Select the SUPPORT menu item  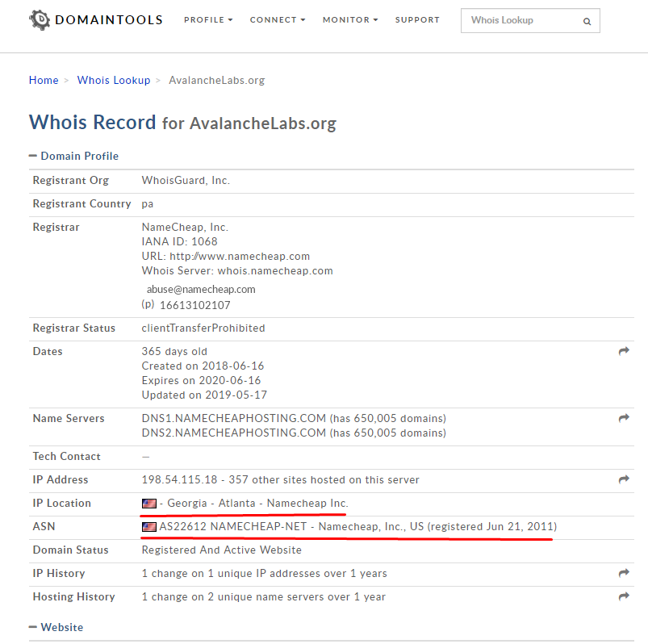(417, 19)
